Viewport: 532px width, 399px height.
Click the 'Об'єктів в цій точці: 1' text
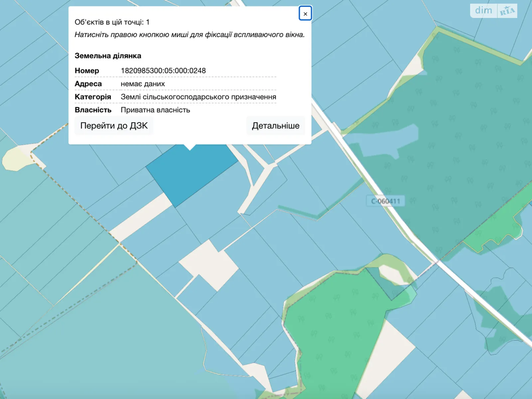(x=112, y=22)
